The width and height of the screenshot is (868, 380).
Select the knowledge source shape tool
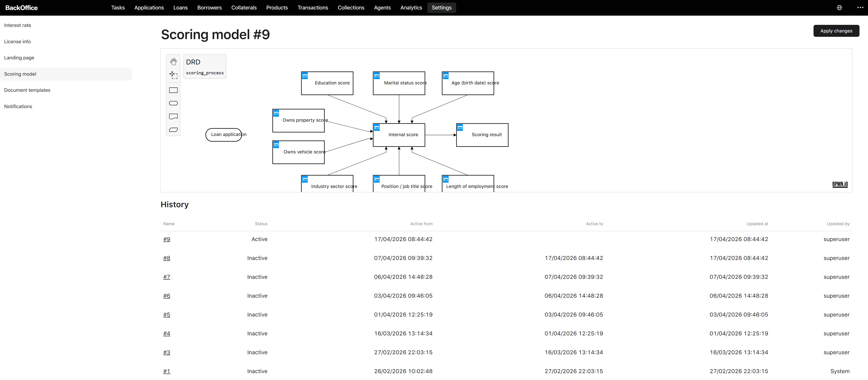[173, 116]
